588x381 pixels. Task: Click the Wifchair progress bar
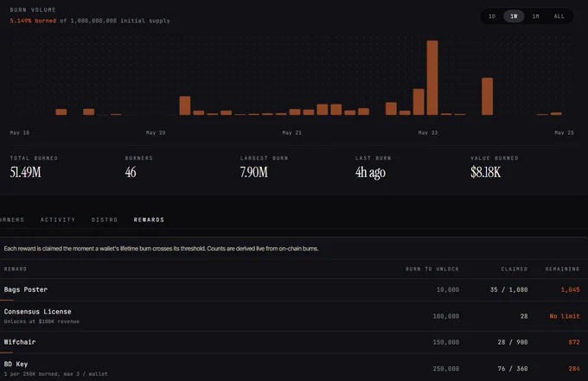click(6, 352)
